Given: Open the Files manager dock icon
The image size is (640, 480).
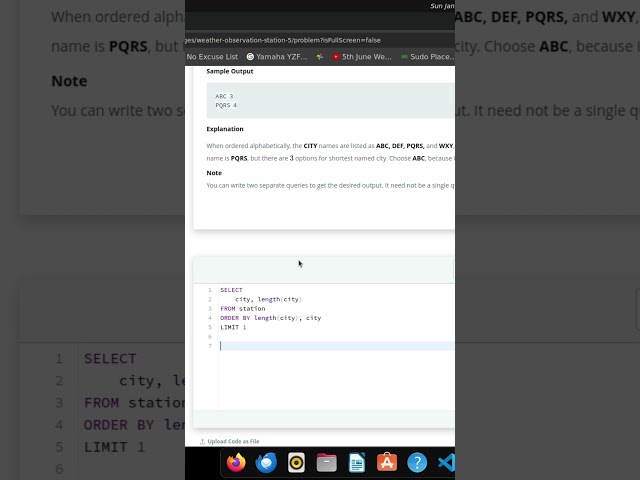Looking at the screenshot, I should [327, 463].
